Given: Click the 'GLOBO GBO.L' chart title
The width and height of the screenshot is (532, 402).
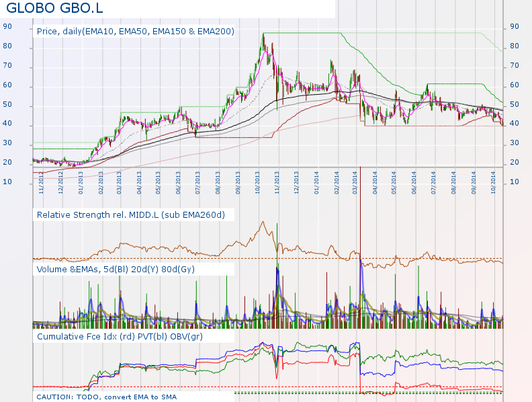Looking at the screenshot, I should point(54,7).
